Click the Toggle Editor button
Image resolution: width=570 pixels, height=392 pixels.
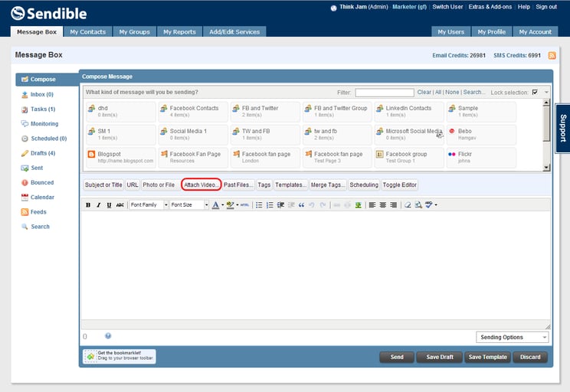click(399, 185)
